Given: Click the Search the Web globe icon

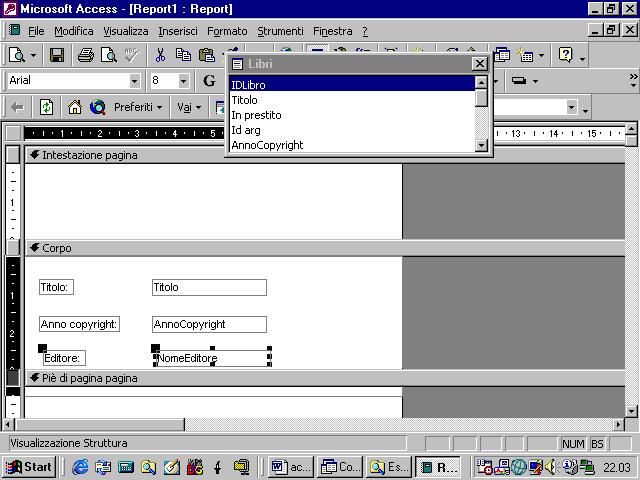Looking at the screenshot, I should pos(98,107).
